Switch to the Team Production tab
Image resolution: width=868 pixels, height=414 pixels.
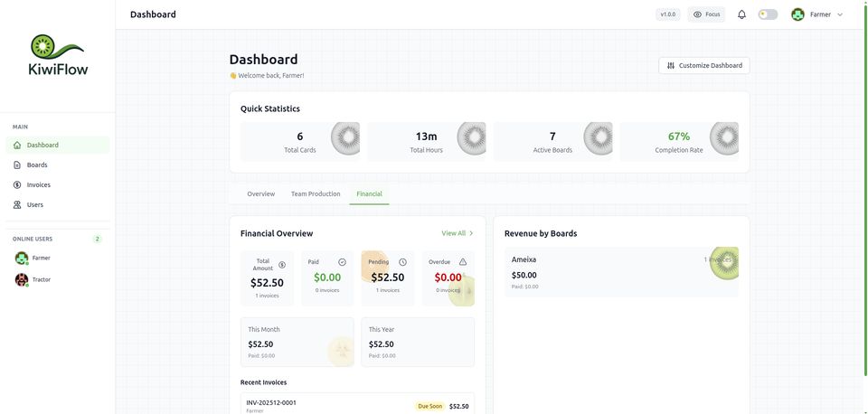point(316,193)
